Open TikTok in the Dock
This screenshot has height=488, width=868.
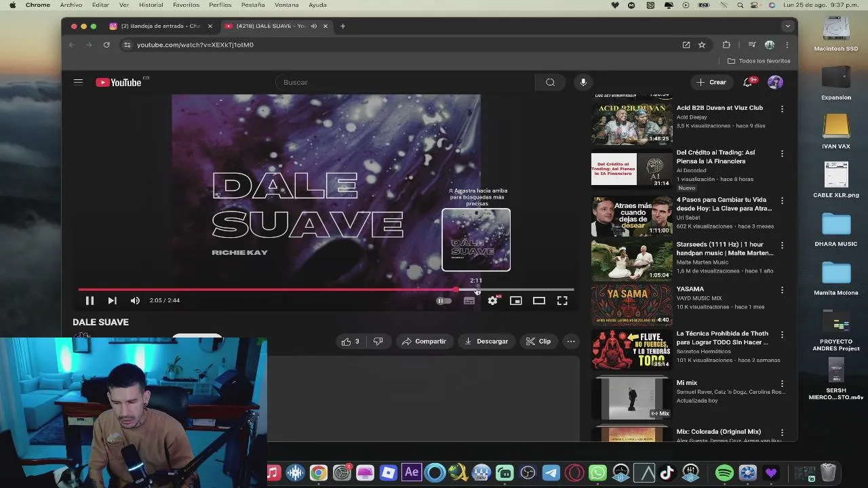click(667, 472)
